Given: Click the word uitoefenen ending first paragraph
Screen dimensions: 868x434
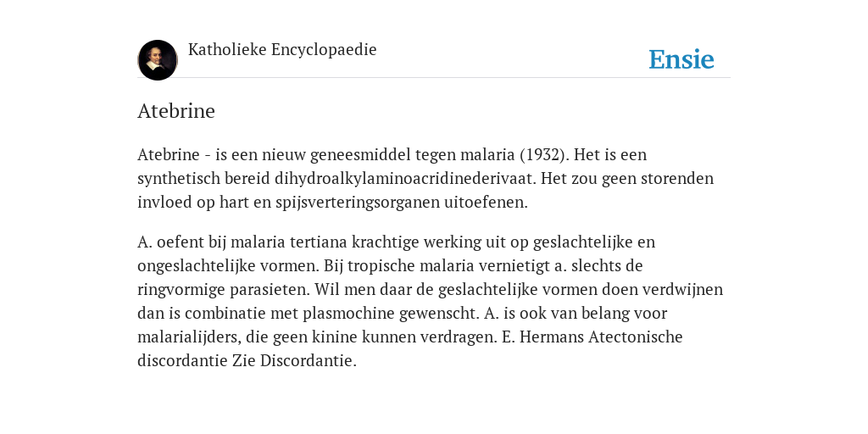Looking at the screenshot, I should 486,203.
